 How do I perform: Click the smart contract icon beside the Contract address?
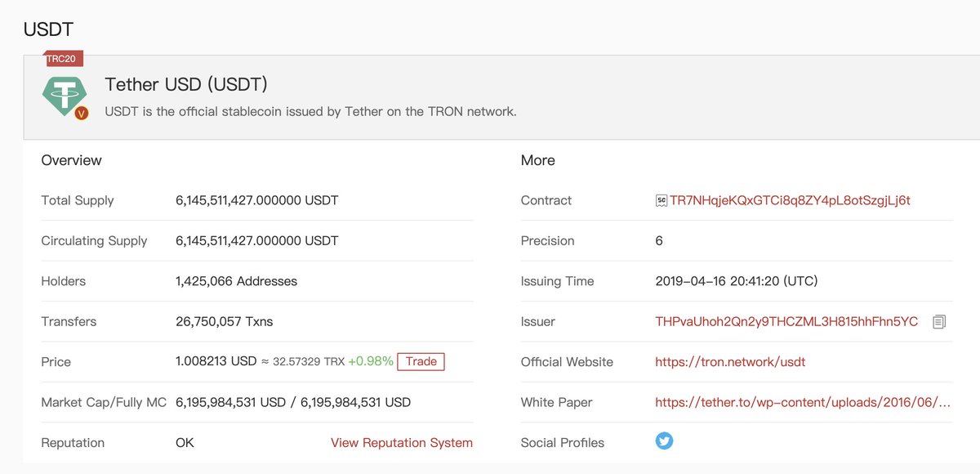(661, 200)
